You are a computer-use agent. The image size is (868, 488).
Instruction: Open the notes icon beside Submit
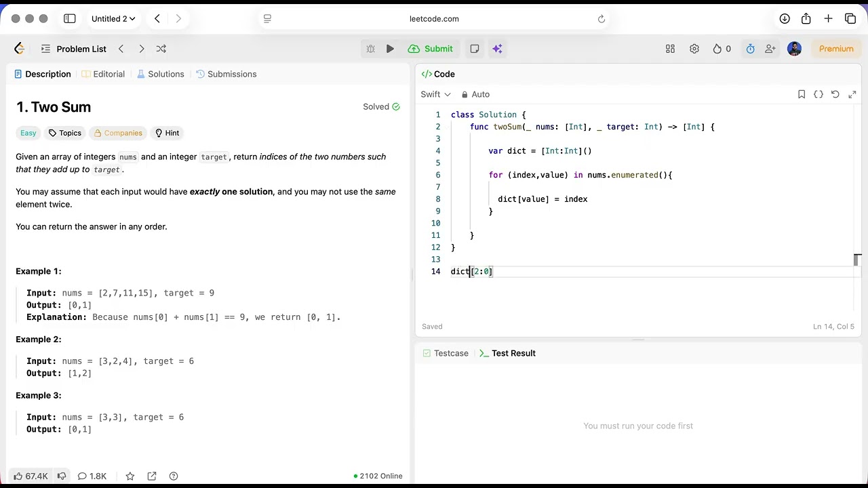point(475,49)
